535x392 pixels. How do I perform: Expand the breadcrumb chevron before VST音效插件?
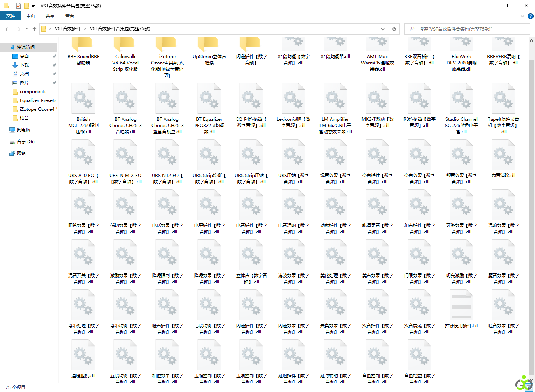tap(50, 29)
